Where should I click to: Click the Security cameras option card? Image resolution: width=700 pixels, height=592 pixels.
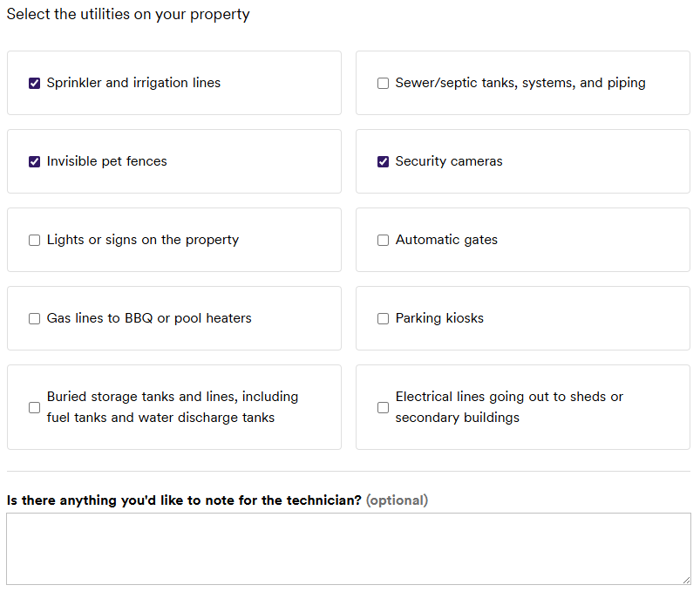click(522, 161)
